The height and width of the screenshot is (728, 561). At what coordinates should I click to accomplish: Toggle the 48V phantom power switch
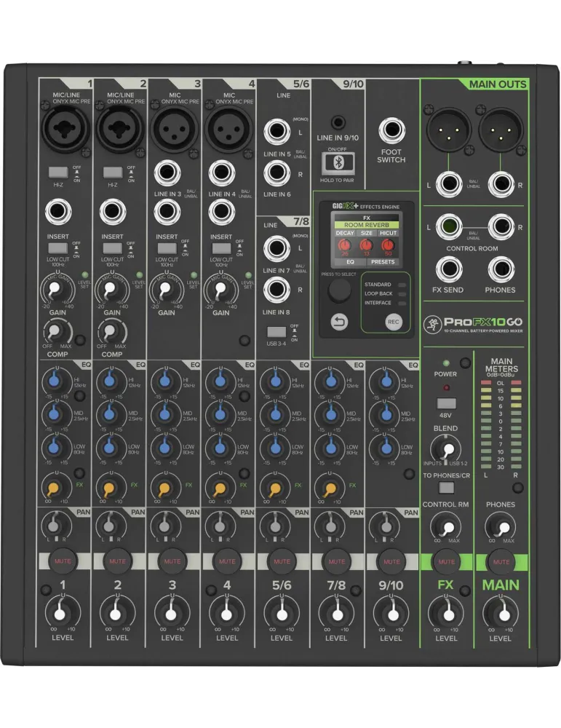point(446,403)
